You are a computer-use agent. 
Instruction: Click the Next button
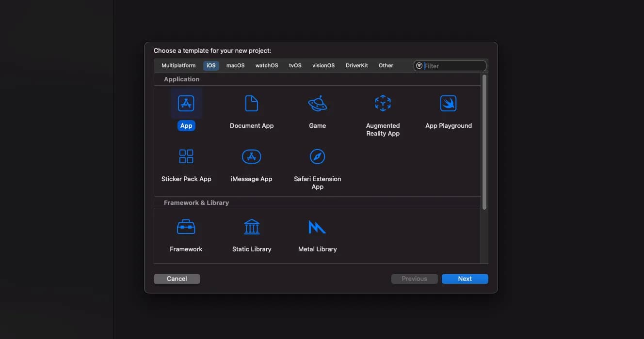(x=465, y=279)
